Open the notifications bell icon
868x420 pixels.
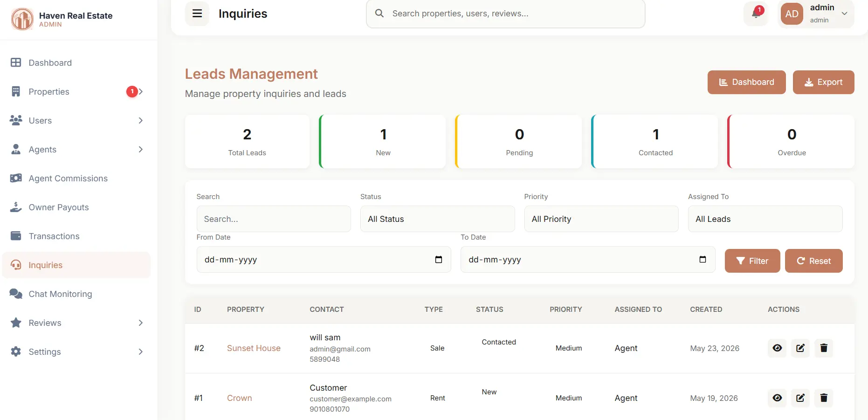[x=756, y=14]
